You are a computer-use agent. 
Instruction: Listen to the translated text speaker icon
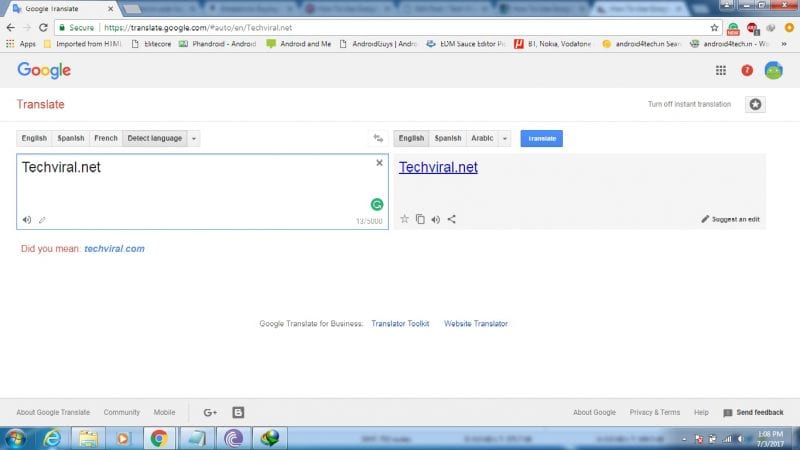(x=436, y=219)
